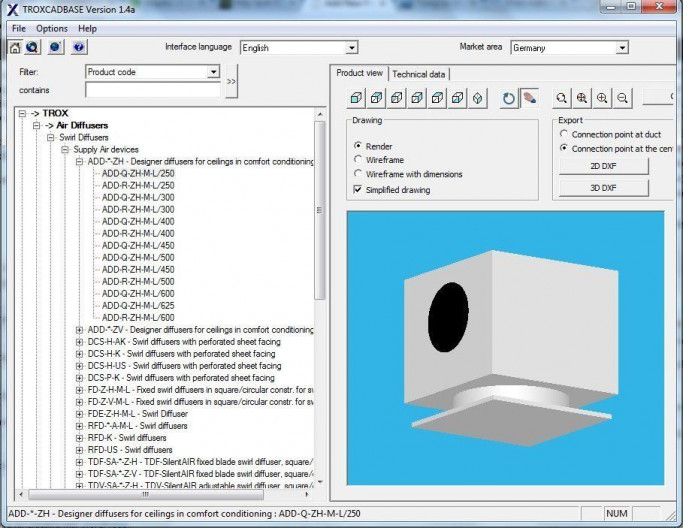Select cube view with only top face shaded

tap(437, 98)
